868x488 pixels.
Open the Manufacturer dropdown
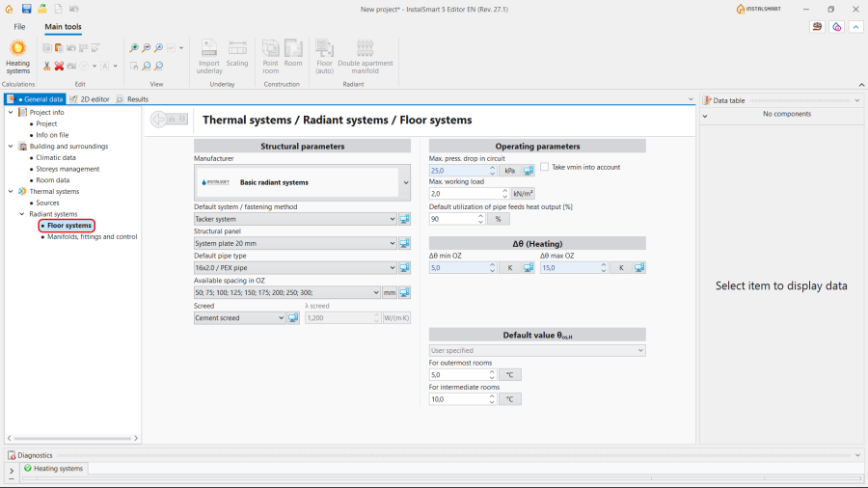[x=406, y=182]
